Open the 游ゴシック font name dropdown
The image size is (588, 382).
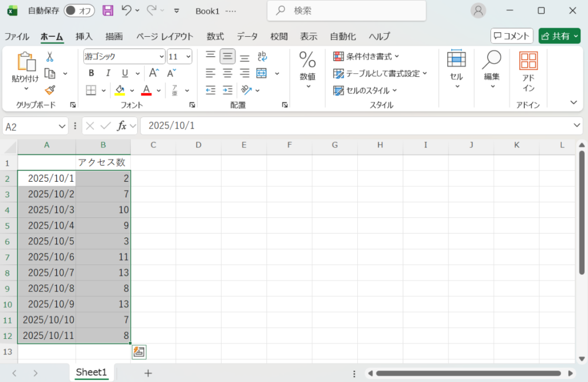pyautogui.click(x=161, y=56)
